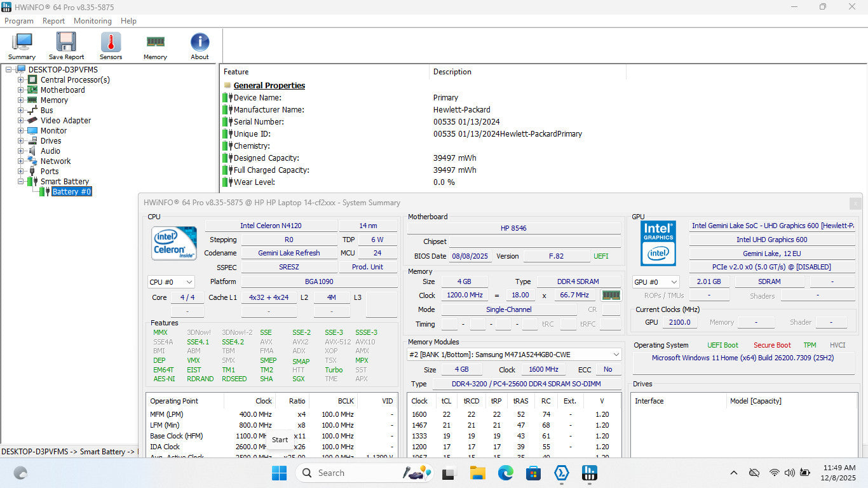868x488 pixels.
Task: Open the CPU #0 dropdown
Action: 171,281
